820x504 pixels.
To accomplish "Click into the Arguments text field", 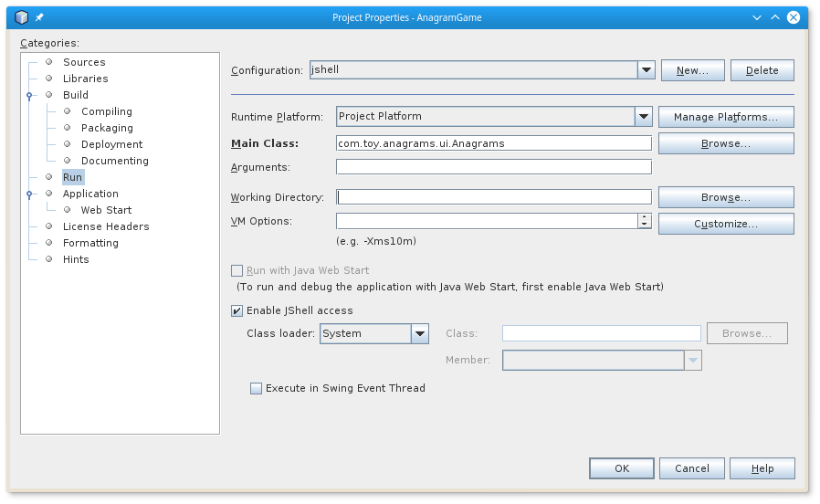I will click(493, 167).
